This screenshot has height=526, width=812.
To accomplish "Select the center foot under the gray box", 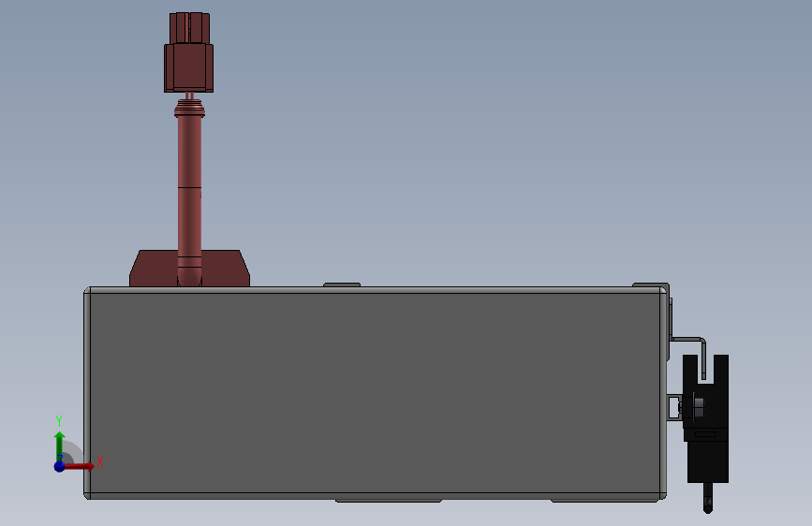I will [389, 501].
